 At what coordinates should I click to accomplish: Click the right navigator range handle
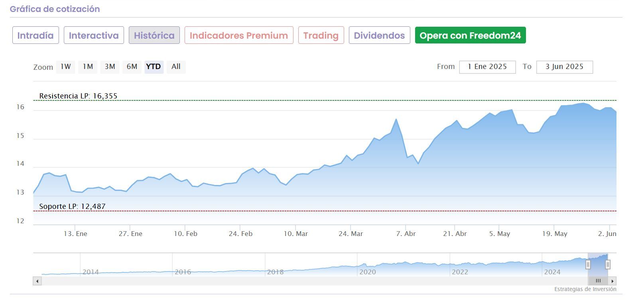(x=608, y=264)
